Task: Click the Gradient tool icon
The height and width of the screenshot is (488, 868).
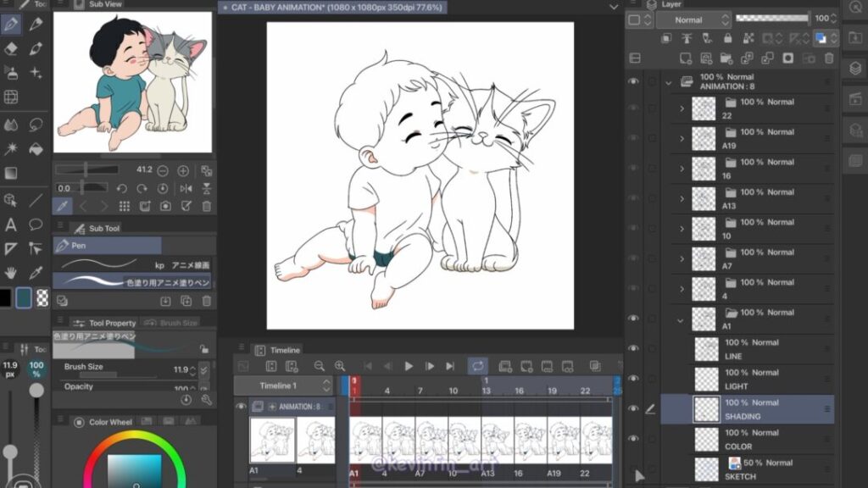Action: (x=11, y=173)
